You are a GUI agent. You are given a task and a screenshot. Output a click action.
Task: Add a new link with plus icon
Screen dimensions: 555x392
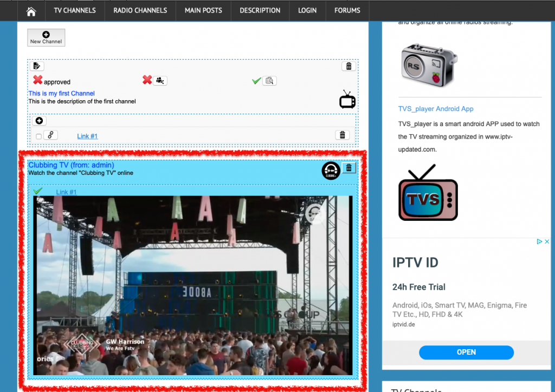click(x=39, y=121)
